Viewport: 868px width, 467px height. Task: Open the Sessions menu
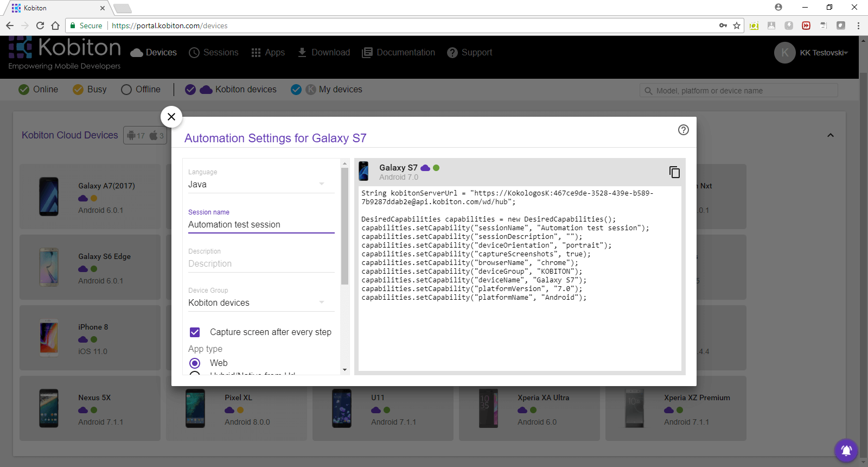tap(214, 53)
